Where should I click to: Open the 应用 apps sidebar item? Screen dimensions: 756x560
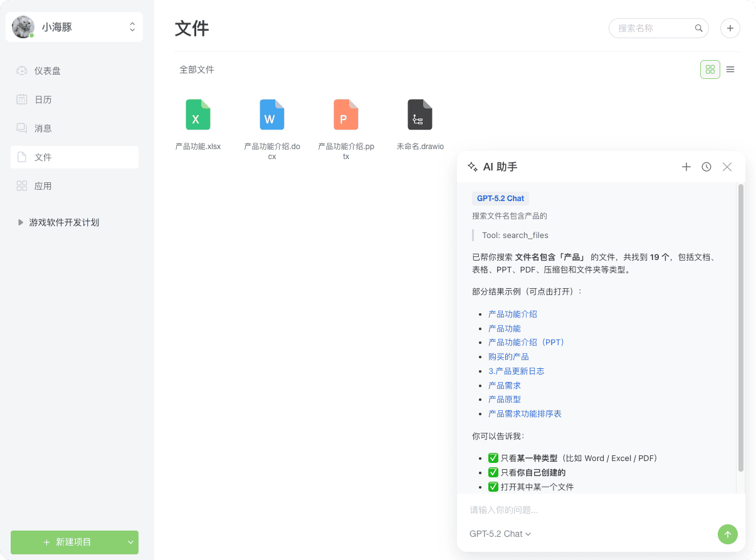(x=75, y=186)
